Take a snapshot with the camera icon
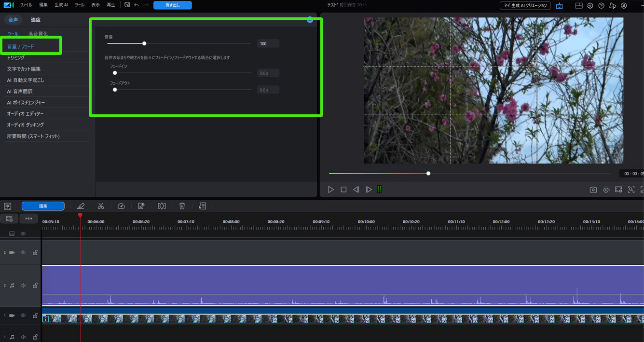644x342 pixels. (593, 190)
